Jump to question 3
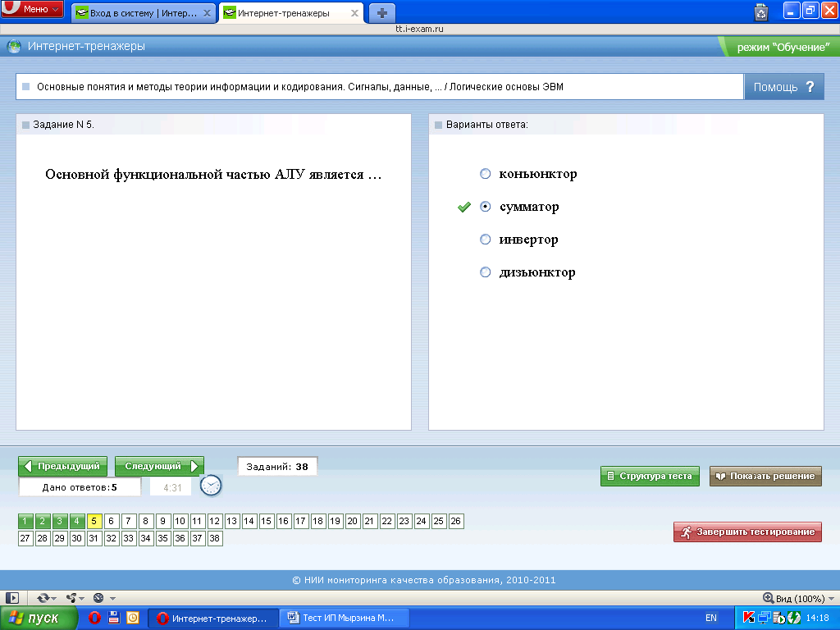Image resolution: width=840 pixels, height=630 pixels. pyautogui.click(x=59, y=521)
